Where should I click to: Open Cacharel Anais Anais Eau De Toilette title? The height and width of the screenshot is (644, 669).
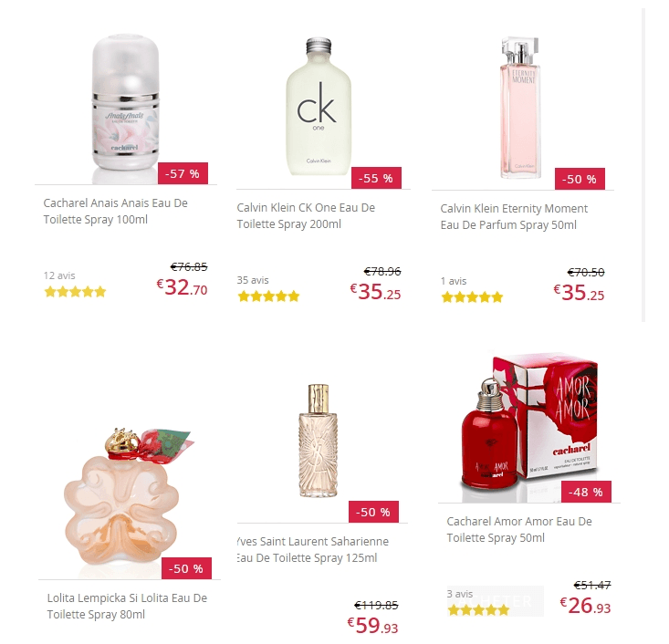coord(116,211)
